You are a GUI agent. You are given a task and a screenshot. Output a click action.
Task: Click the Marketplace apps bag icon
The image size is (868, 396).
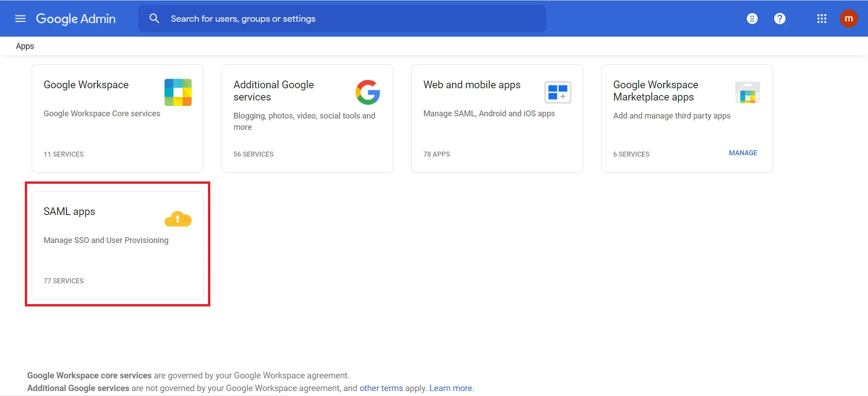[747, 93]
